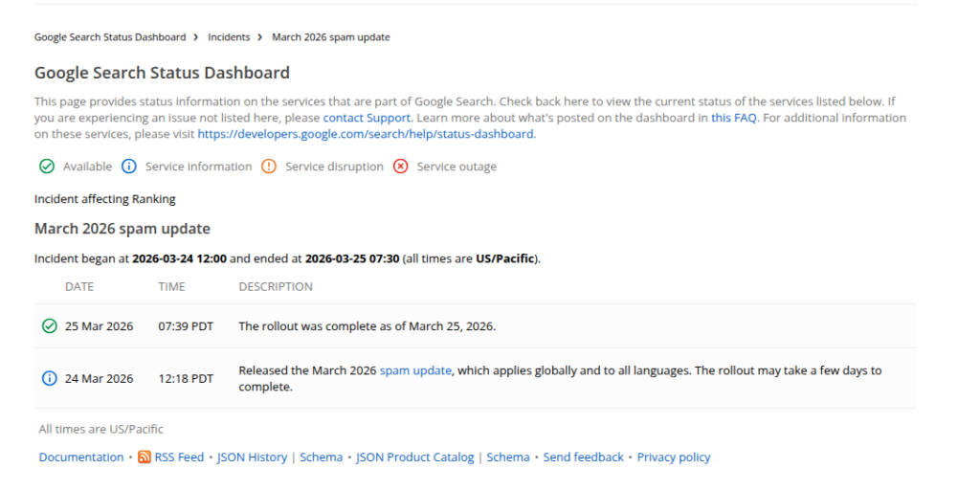This screenshot has height=491, width=980.
Task: Open the JSON History link
Action: 252,458
